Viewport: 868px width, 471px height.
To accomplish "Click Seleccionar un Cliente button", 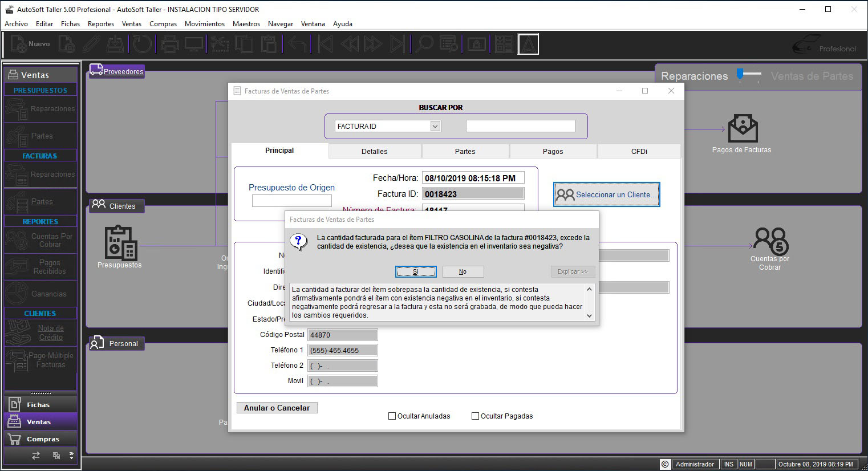I will [x=607, y=194].
